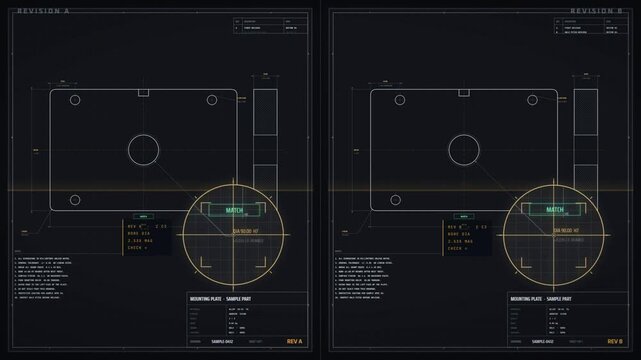This screenshot has height=360, width=641.
Task: Click drawing number SAMPLE-0432 in Revision B
Action: [x=542, y=342]
